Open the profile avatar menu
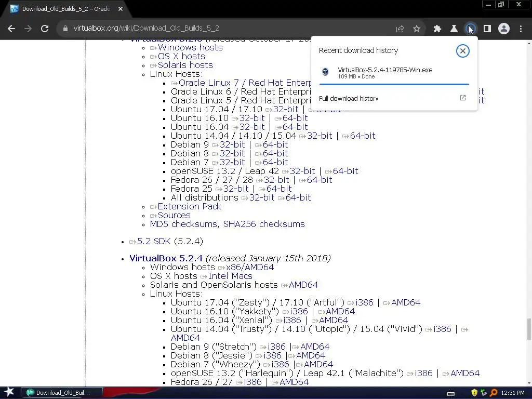 click(x=504, y=29)
